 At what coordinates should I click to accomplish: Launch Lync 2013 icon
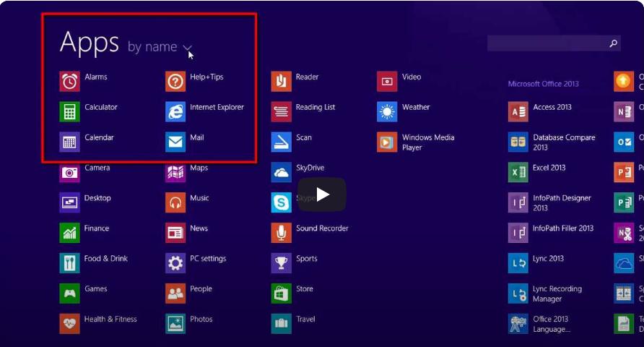[x=518, y=263]
